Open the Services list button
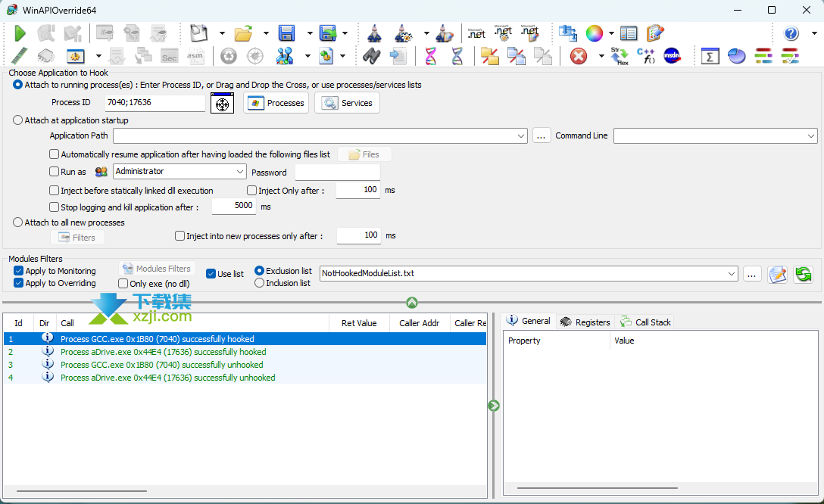 pos(347,103)
